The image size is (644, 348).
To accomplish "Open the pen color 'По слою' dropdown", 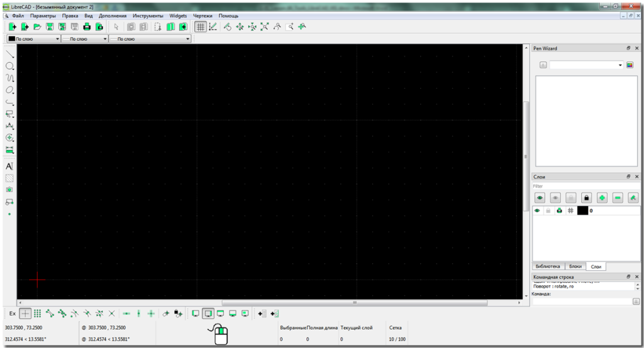I will coord(33,39).
